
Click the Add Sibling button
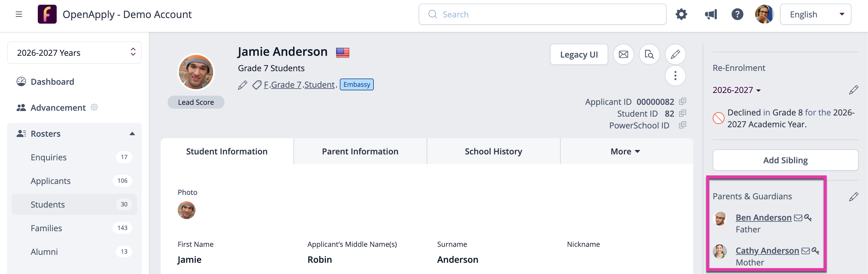[x=785, y=160]
